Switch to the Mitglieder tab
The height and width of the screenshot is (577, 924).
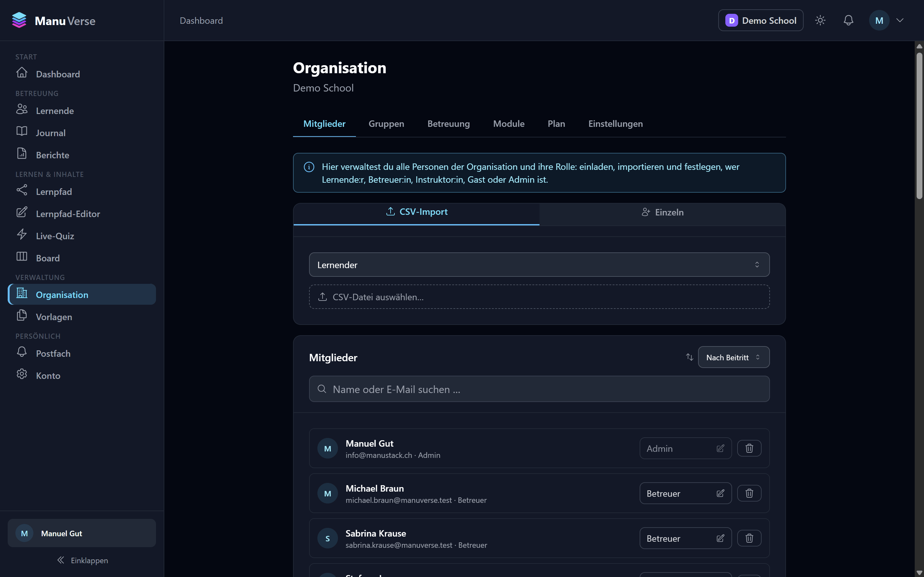(324, 124)
